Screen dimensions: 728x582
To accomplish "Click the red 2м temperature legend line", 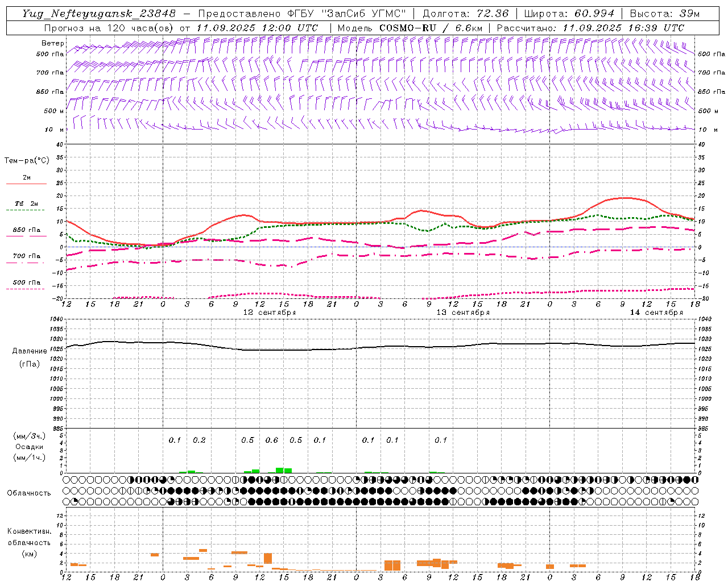I will (26, 184).
